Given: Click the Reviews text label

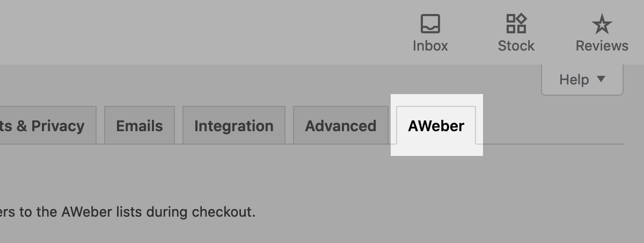Looking at the screenshot, I should point(602,46).
